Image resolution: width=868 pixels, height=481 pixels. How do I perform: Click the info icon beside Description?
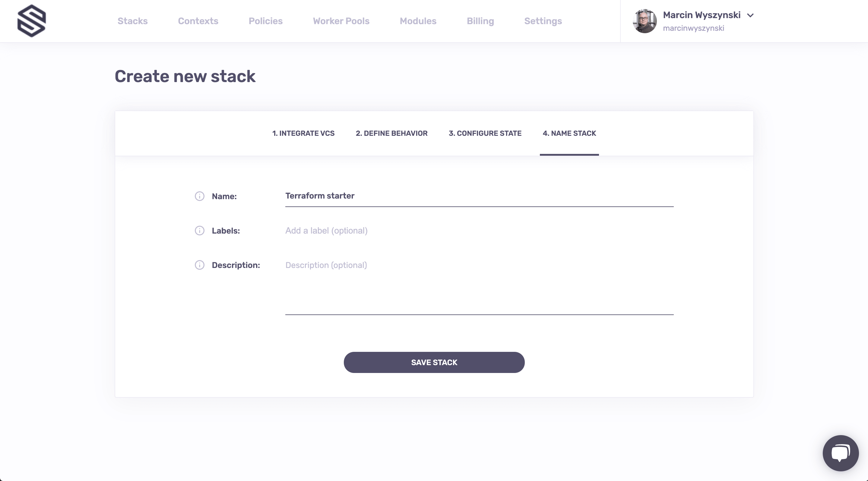coord(199,265)
